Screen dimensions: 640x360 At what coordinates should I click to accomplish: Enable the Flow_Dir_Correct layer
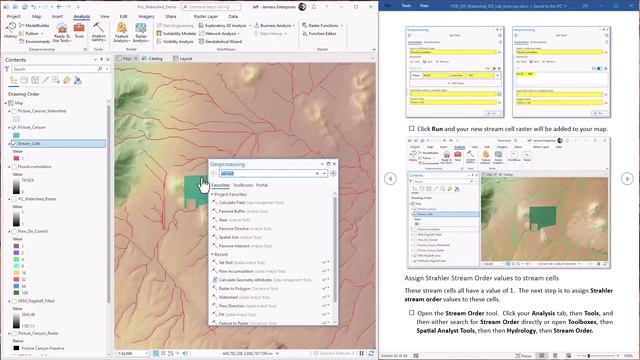[x=14, y=231]
